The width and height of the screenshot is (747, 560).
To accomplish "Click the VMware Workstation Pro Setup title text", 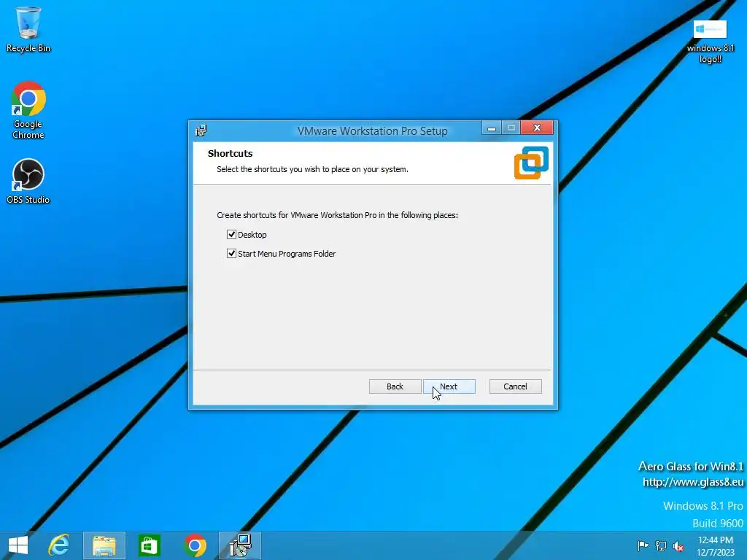I will pos(373,131).
